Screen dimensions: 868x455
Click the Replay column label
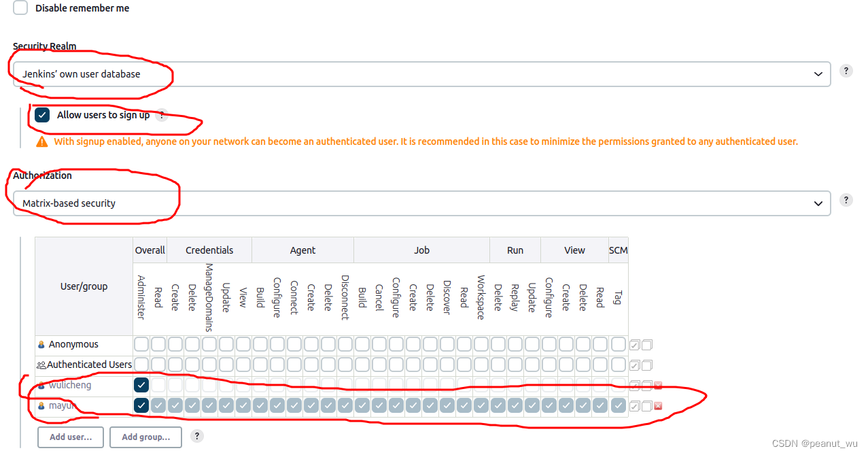click(515, 297)
